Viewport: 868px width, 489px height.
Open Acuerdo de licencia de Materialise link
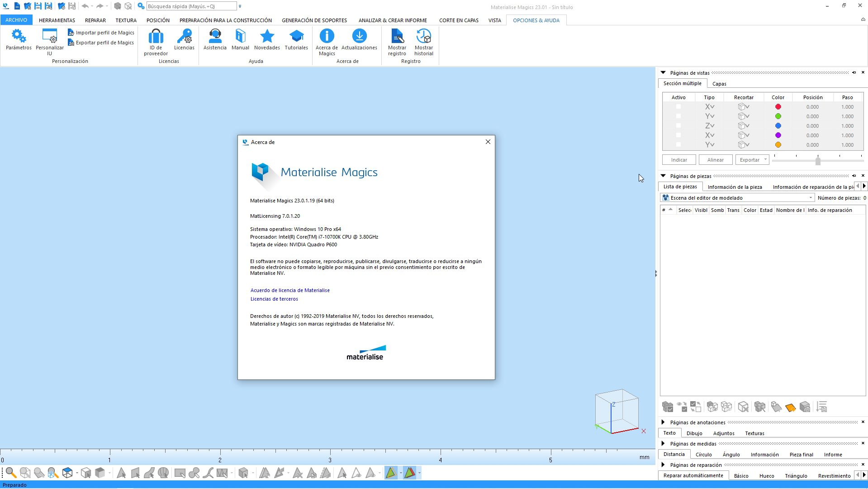pyautogui.click(x=290, y=290)
